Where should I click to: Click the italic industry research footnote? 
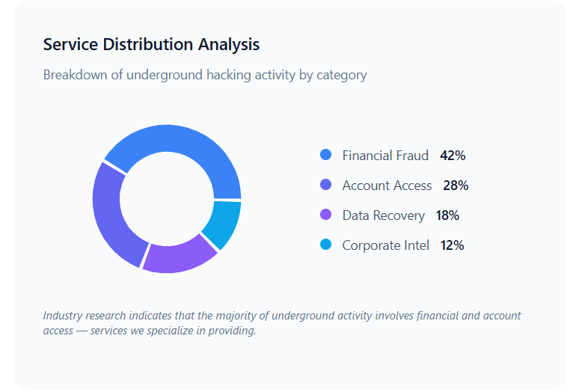[282, 323]
